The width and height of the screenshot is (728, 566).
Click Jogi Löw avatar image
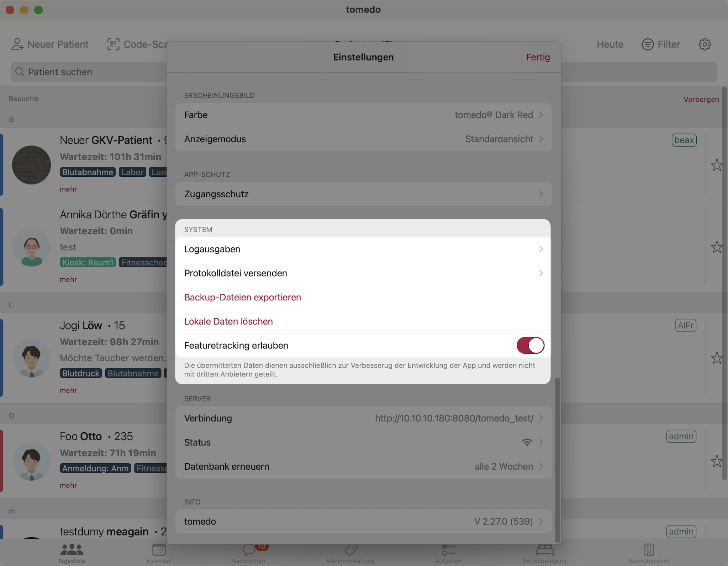[31, 358]
